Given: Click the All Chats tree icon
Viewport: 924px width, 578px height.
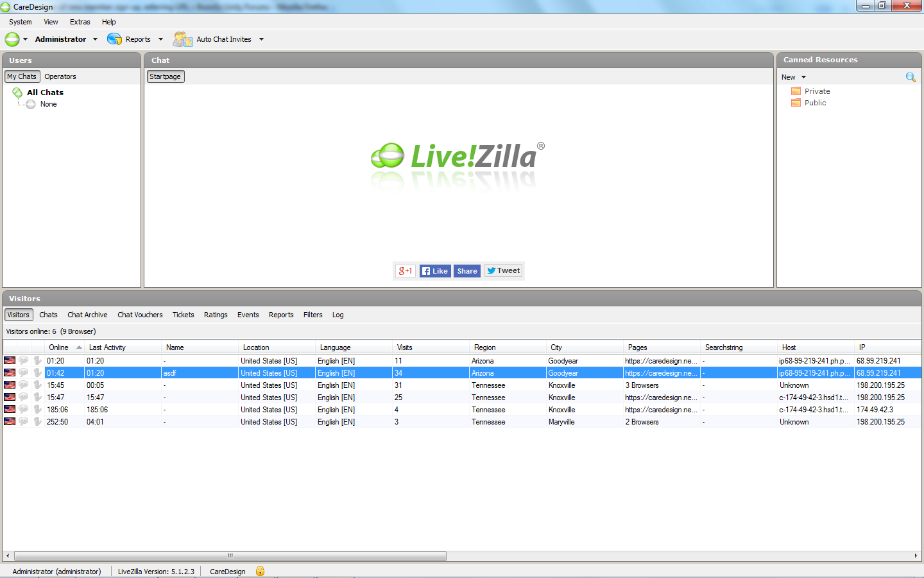Looking at the screenshot, I should 17,92.
